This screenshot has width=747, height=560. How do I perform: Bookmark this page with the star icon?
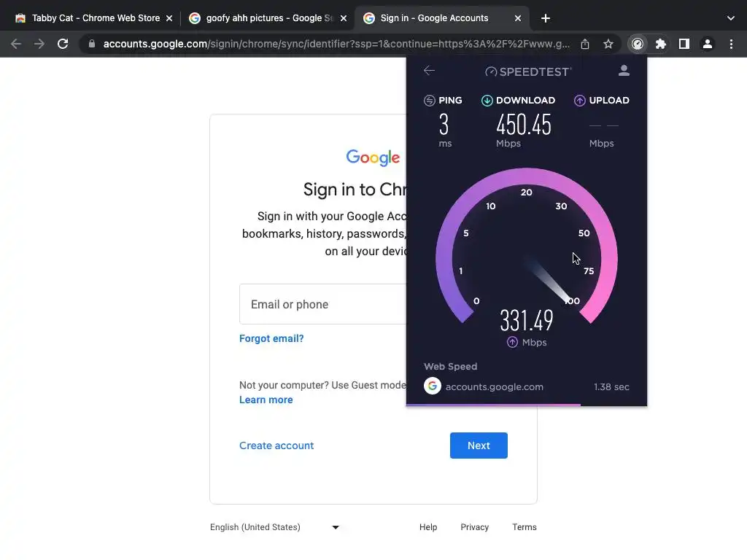pyautogui.click(x=608, y=44)
